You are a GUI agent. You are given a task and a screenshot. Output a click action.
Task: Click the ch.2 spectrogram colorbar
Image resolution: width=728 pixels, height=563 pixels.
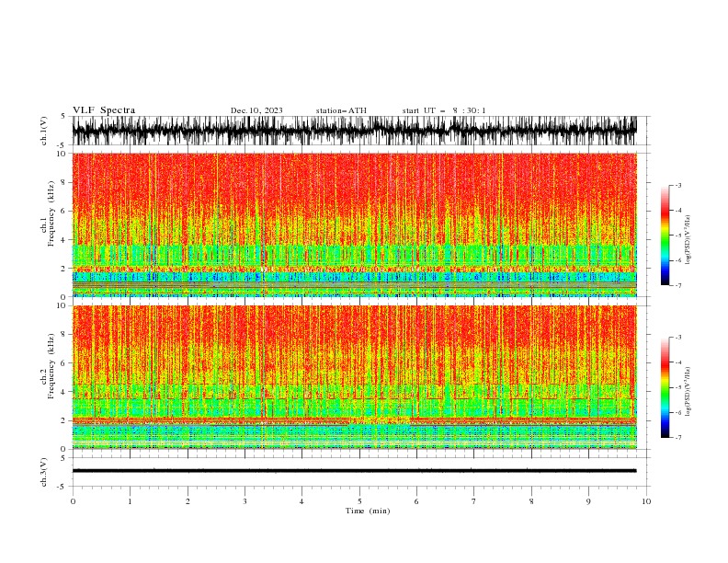click(665, 387)
